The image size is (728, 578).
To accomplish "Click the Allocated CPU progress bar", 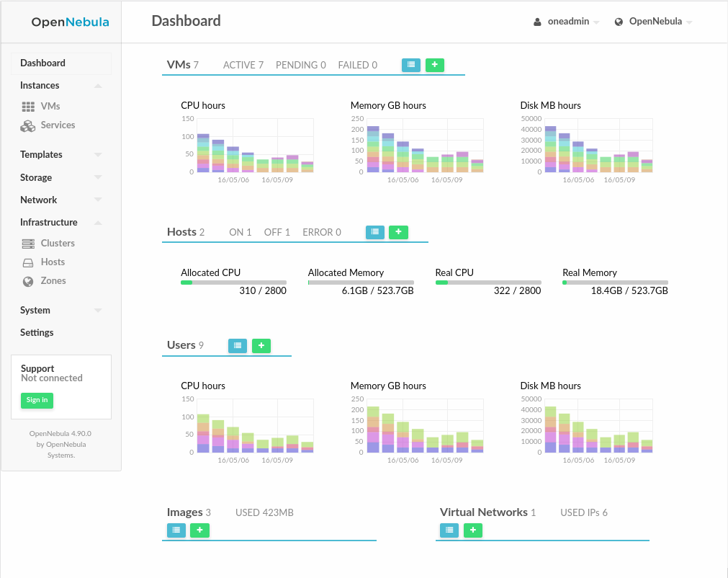I will point(233,283).
